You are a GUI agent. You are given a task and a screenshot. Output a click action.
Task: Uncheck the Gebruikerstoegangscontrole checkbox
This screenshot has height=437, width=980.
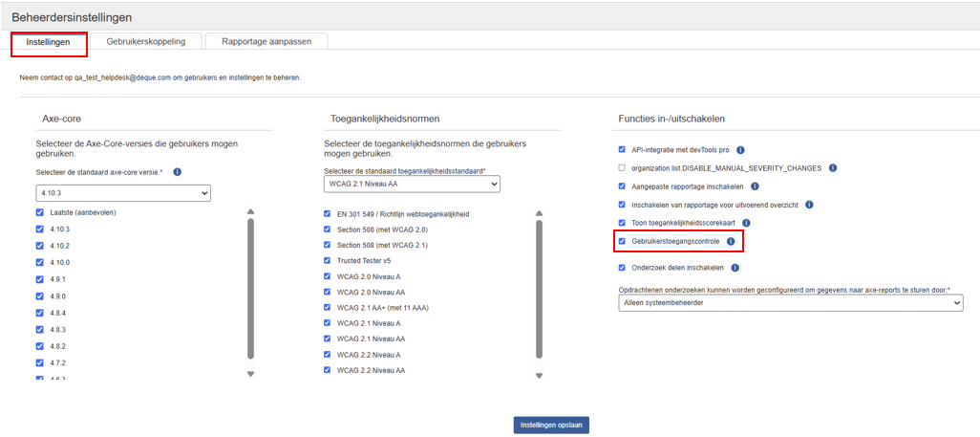tap(622, 241)
